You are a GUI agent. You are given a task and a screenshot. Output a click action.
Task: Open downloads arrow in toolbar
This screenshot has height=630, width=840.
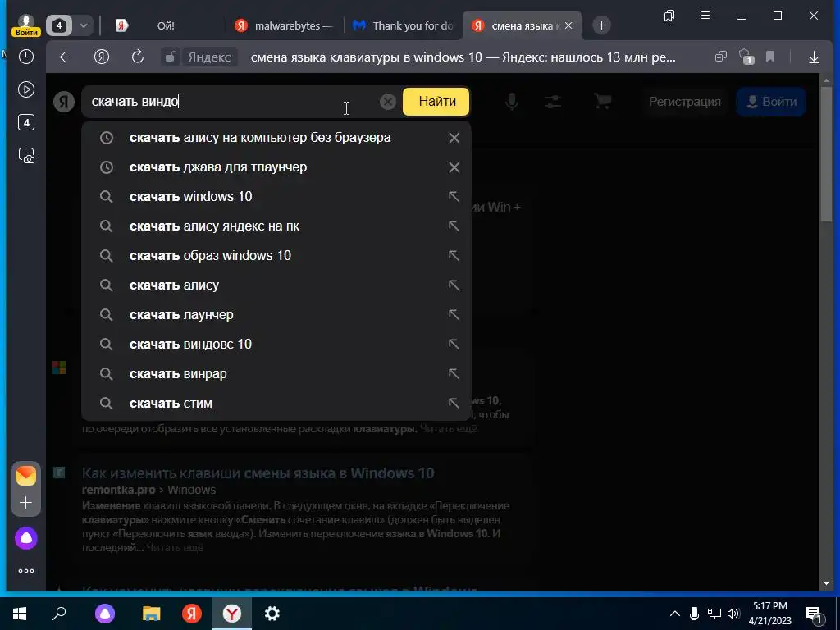click(814, 57)
